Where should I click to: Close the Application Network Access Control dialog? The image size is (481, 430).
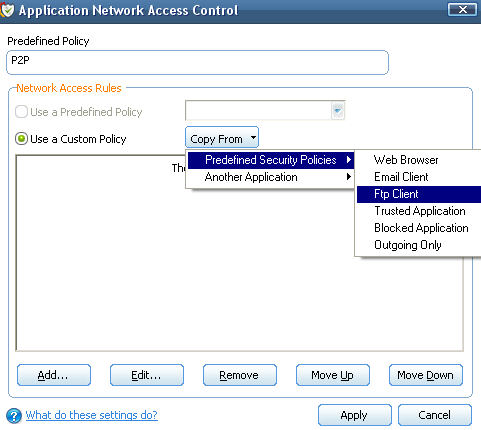[462, 10]
